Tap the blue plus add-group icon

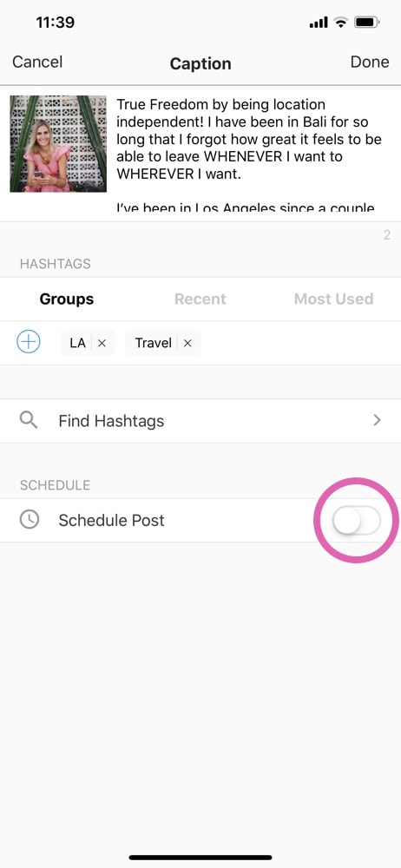(x=29, y=343)
